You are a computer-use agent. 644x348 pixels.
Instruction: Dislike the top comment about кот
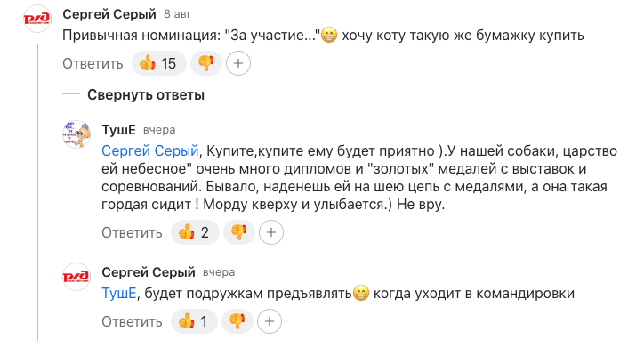click(x=206, y=63)
